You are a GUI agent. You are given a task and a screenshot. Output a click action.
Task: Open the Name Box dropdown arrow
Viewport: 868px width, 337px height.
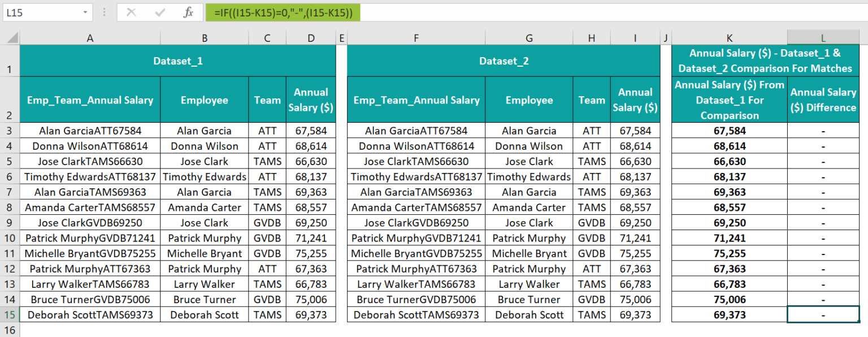pyautogui.click(x=85, y=12)
